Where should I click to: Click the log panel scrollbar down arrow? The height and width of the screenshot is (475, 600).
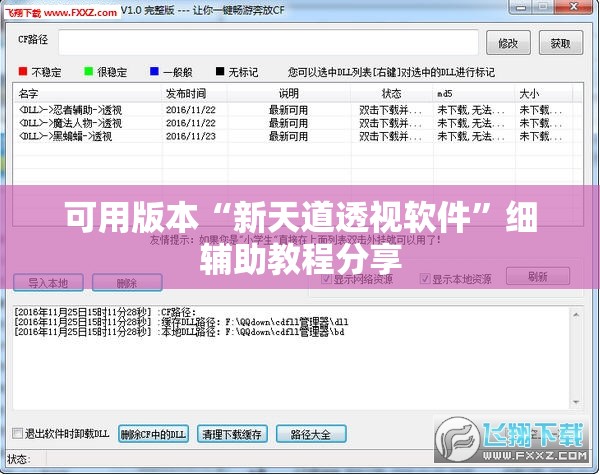(577, 402)
